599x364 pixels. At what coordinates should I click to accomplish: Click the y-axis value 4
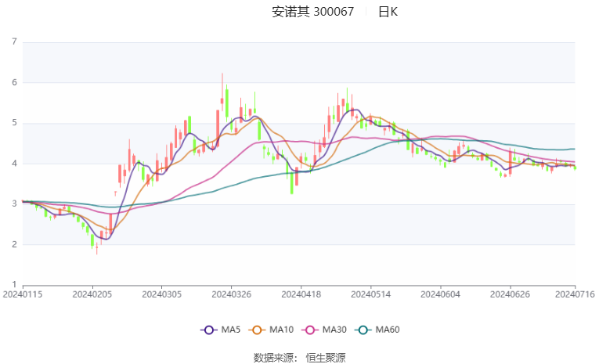[x=15, y=164]
